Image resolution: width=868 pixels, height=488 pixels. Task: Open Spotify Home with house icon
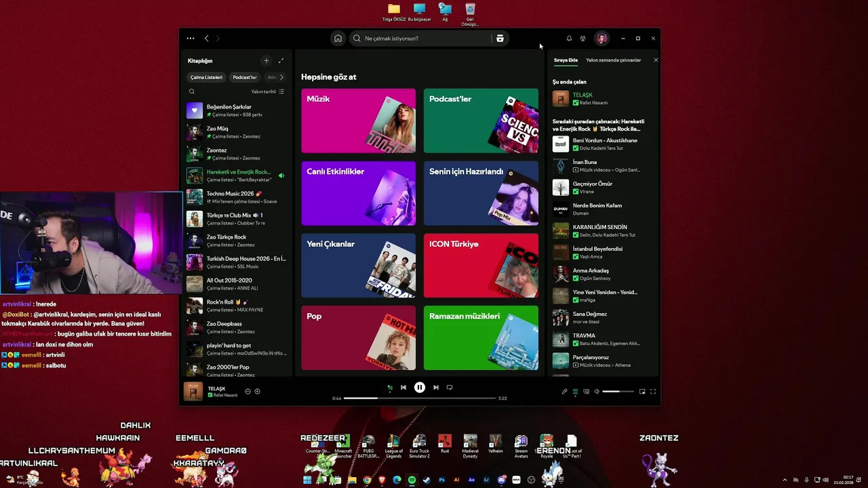(x=338, y=39)
